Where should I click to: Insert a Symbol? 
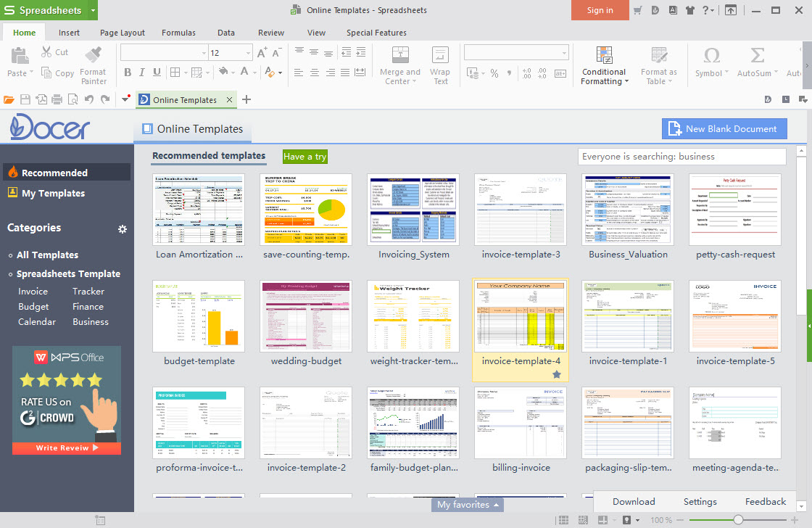point(709,64)
